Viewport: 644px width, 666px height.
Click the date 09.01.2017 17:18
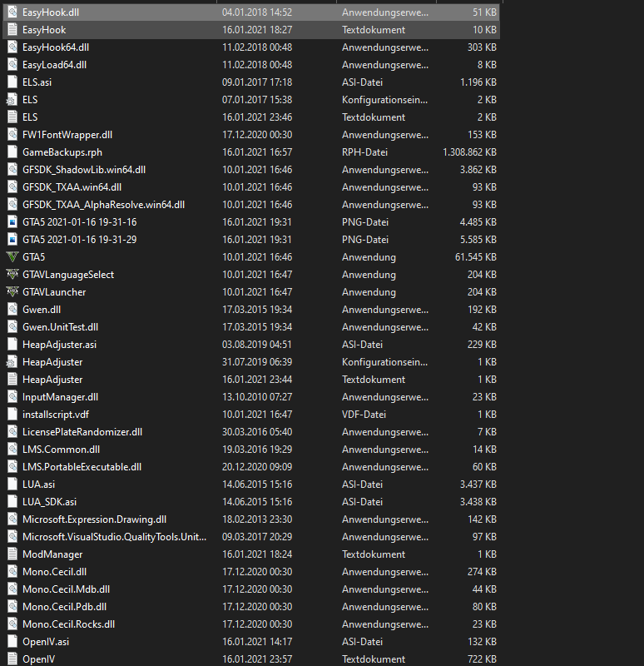click(x=257, y=82)
